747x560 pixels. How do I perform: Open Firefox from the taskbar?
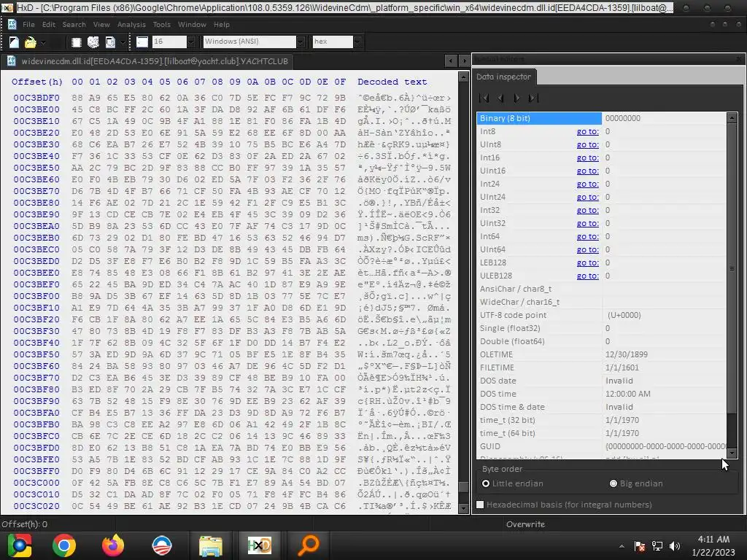[113, 545]
